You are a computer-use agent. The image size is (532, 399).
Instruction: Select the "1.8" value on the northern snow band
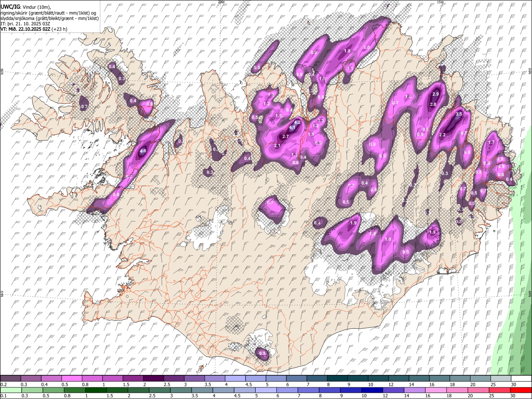tap(347, 51)
